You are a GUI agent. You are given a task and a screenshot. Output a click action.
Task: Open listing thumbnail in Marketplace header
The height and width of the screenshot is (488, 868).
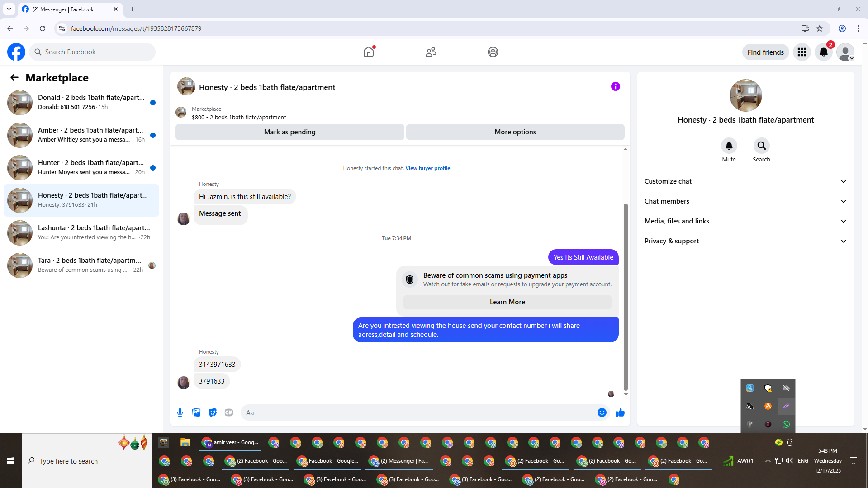[181, 113]
